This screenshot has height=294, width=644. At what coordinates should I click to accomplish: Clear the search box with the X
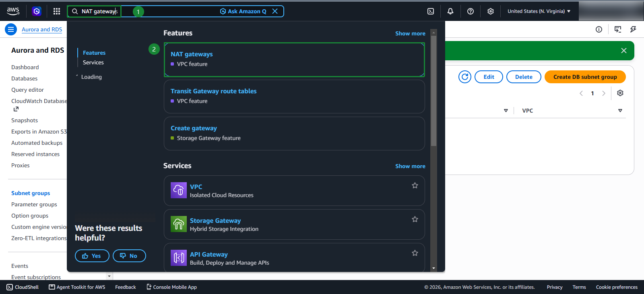[275, 11]
